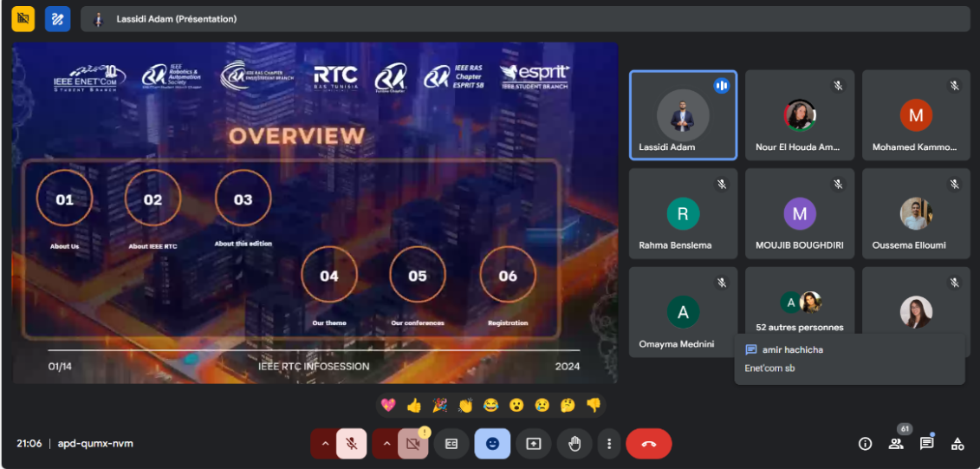Open more options three-dot menu
Viewport: 980px width, 469px height.
click(609, 444)
